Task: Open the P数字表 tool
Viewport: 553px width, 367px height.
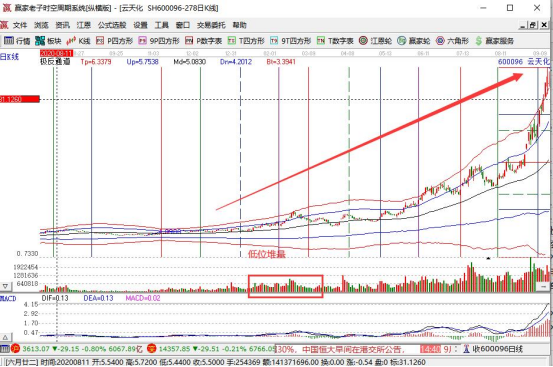Action: coord(203,41)
